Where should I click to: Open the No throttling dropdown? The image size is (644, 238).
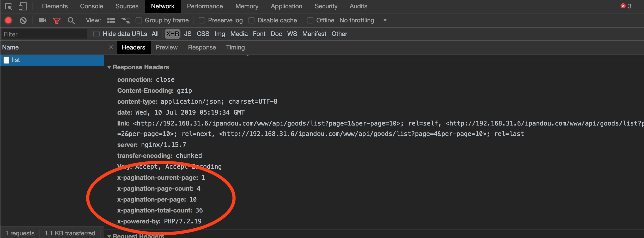385,20
